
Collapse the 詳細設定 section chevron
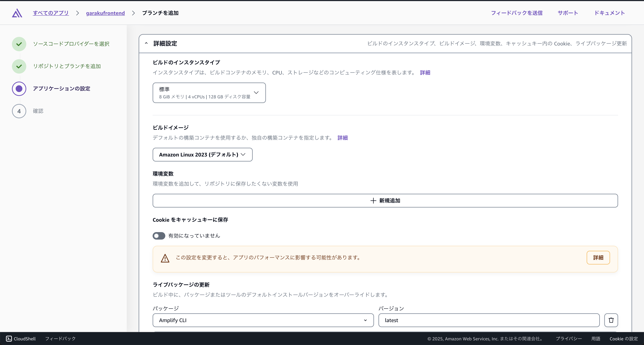146,43
